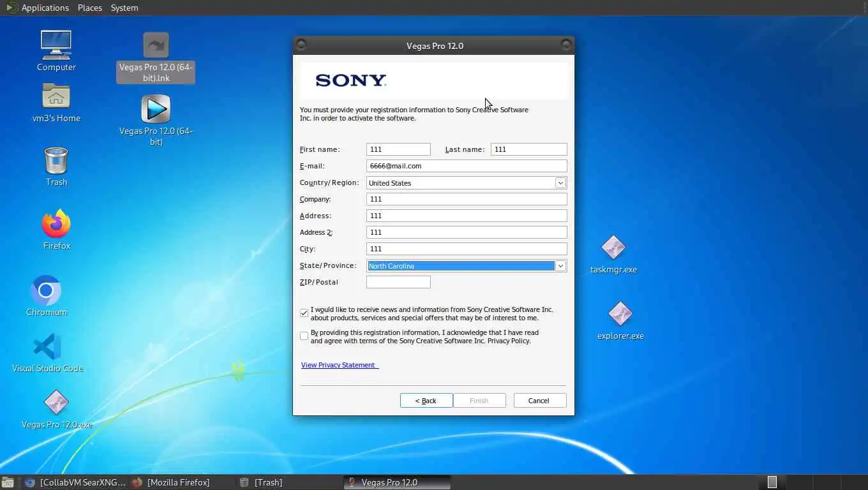The width and height of the screenshot is (868, 490).
Task: Check the Privacy Policy agreement checkbox
Action: [x=304, y=336]
